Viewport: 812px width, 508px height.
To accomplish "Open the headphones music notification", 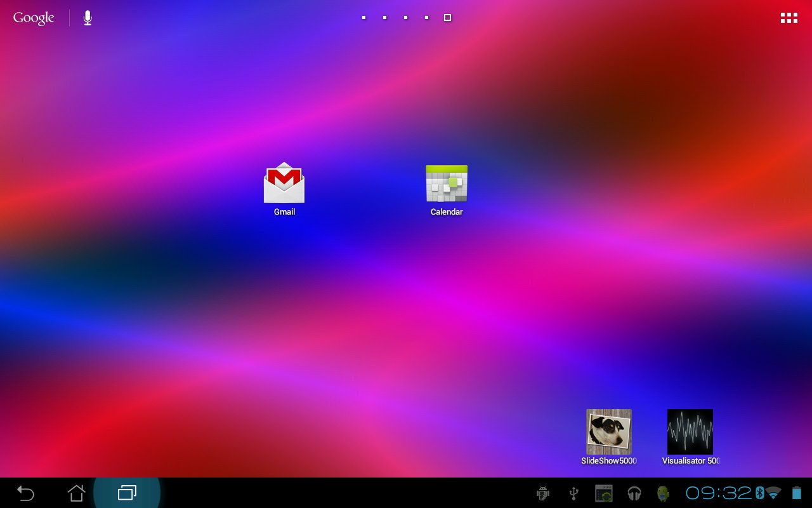I will tap(634, 493).
